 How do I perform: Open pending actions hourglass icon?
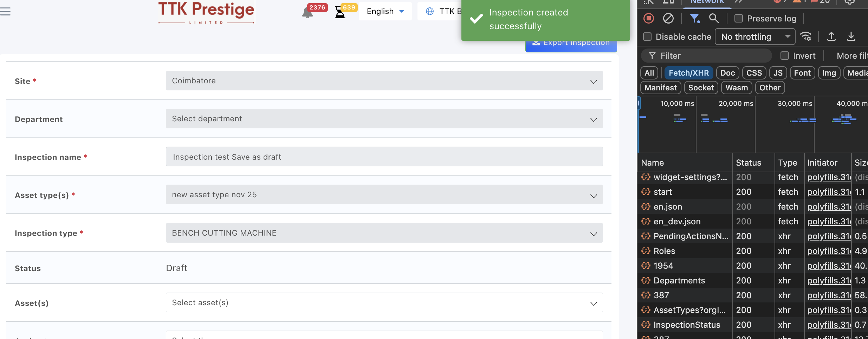click(x=339, y=13)
